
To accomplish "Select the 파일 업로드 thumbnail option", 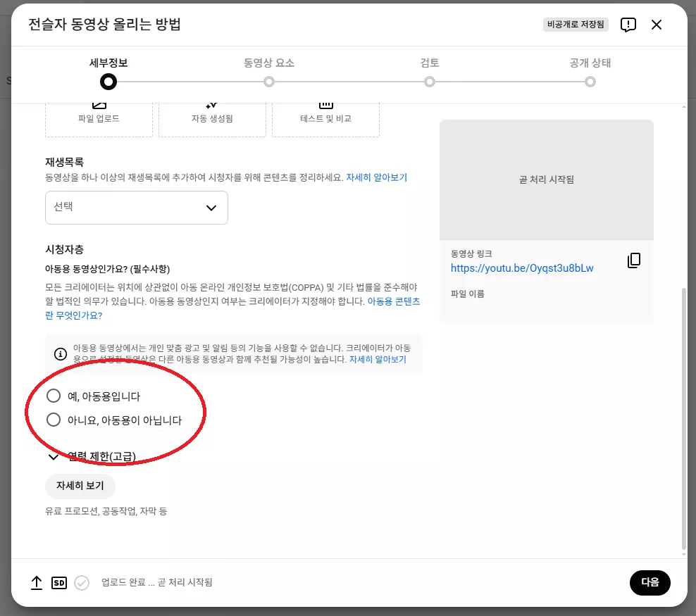I will tap(99, 119).
